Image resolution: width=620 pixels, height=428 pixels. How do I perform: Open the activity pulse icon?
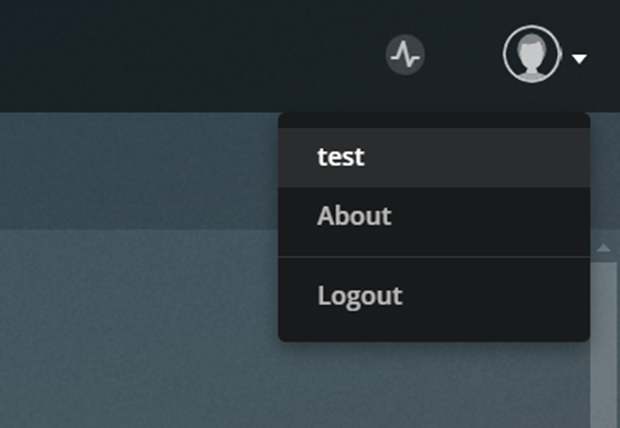(405, 55)
